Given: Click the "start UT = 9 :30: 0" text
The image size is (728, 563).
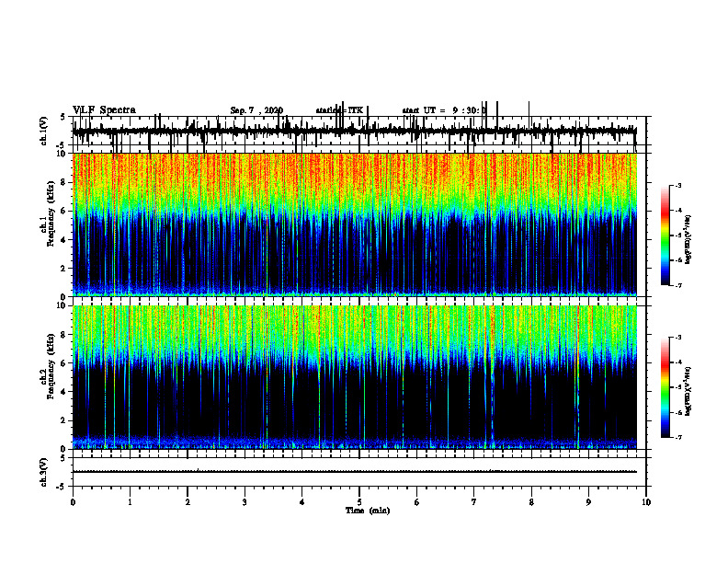Looking at the screenshot, I should [x=444, y=110].
